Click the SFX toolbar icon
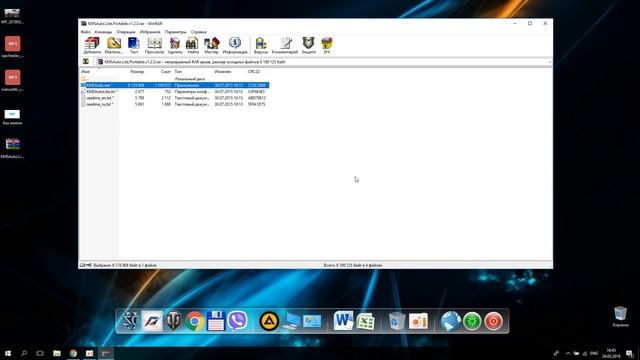Screen dimensions: 640x360 [327, 45]
